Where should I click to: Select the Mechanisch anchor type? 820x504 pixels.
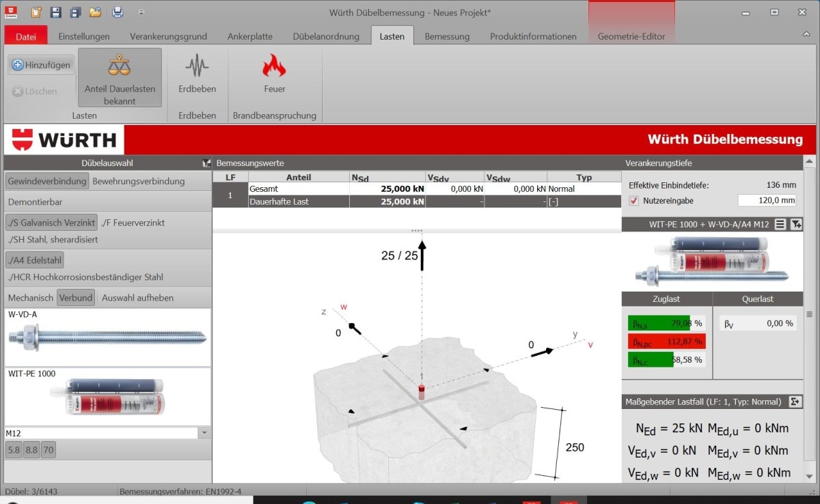point(31,298)
